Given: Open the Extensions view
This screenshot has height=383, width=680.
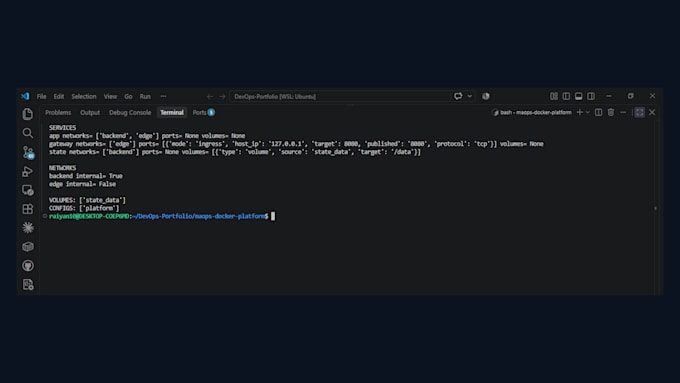Looking at the screenshot, I should point(28,209).
